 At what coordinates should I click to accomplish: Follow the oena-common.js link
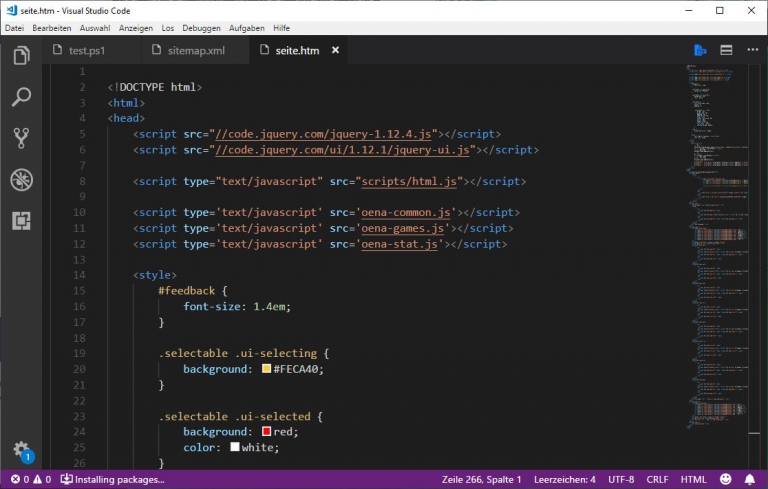tap(406, 212)
